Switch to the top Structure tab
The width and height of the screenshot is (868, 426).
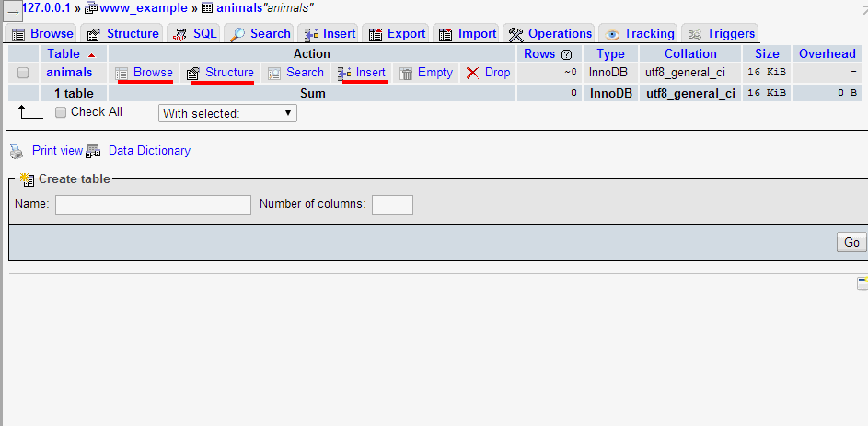pyautogui.click(x=123, y=34)
